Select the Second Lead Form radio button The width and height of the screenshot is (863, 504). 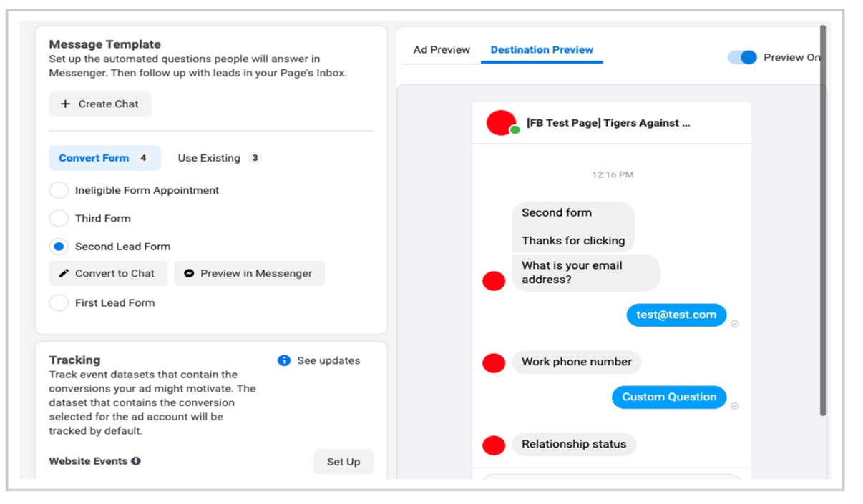click(59, 246)
